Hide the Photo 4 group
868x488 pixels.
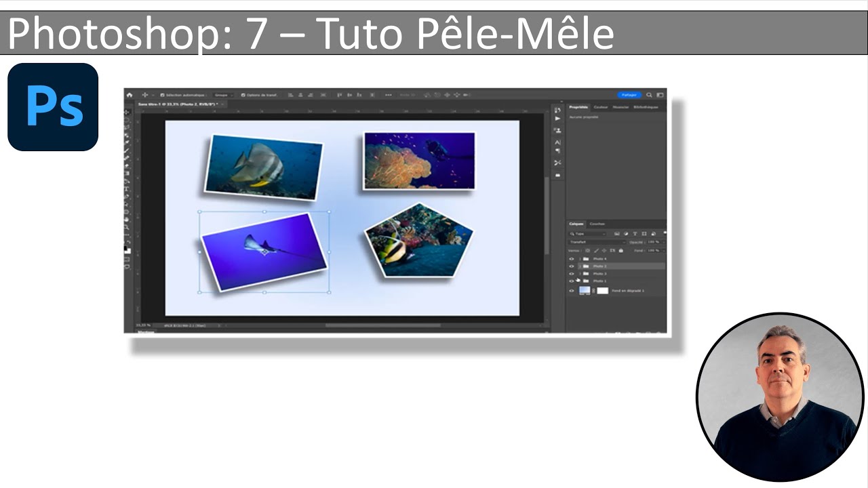click(x=572, y=259)
